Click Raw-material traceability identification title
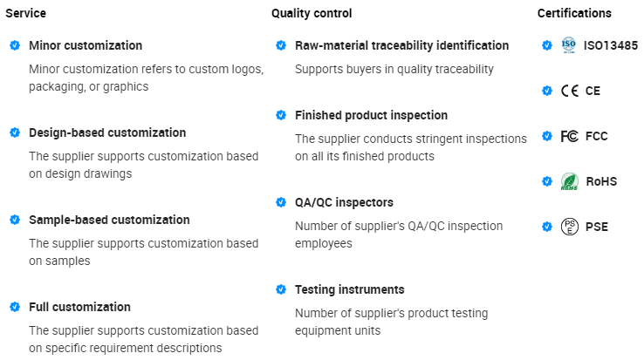The height and width of the screenshot is (360, 644). (x=401, y=45)
